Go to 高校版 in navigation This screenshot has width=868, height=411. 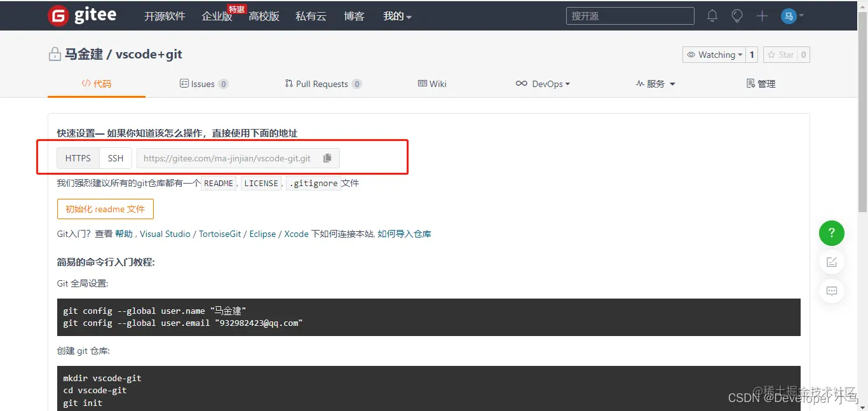coord(264,17)
